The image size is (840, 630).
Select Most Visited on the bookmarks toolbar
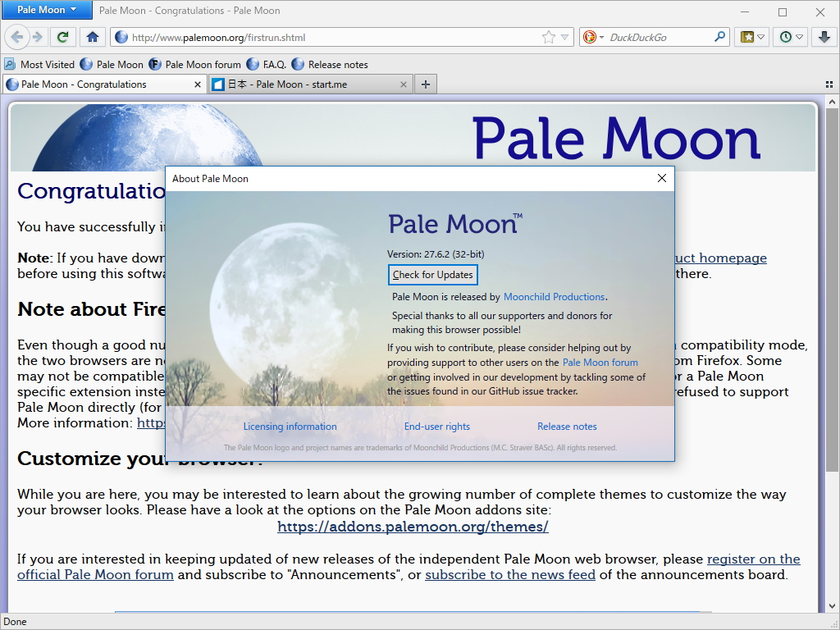[x=40, y=64]
